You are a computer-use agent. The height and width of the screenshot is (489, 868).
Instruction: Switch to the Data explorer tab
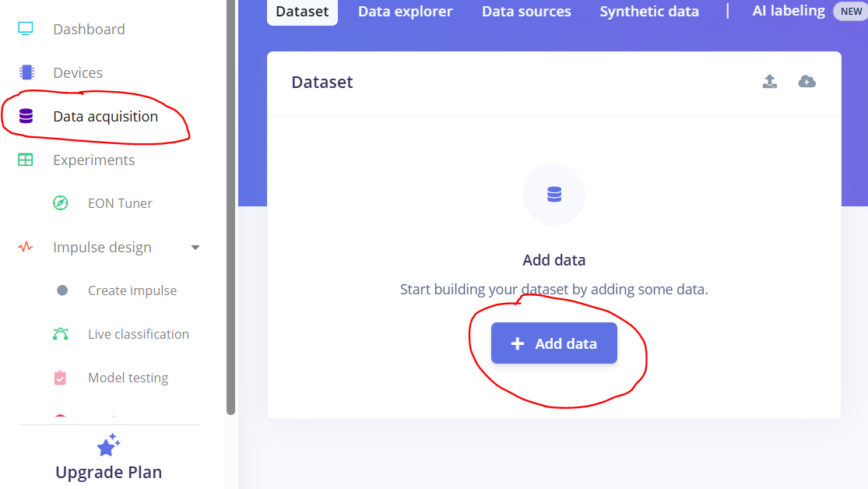pyautogui.click(x=405, y=12)
